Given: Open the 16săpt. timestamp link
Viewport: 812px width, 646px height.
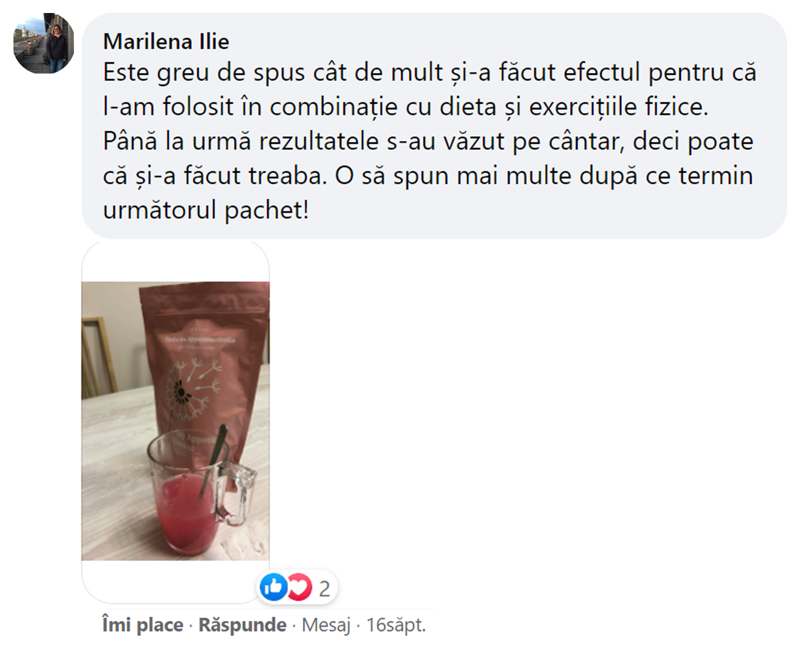Looking at the screenshot, I should (396, 625).
